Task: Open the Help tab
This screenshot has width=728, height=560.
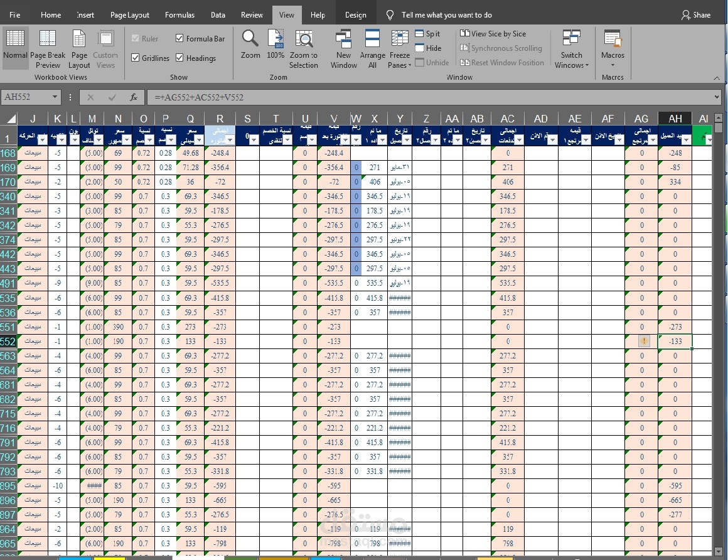Action: [318, 15]
